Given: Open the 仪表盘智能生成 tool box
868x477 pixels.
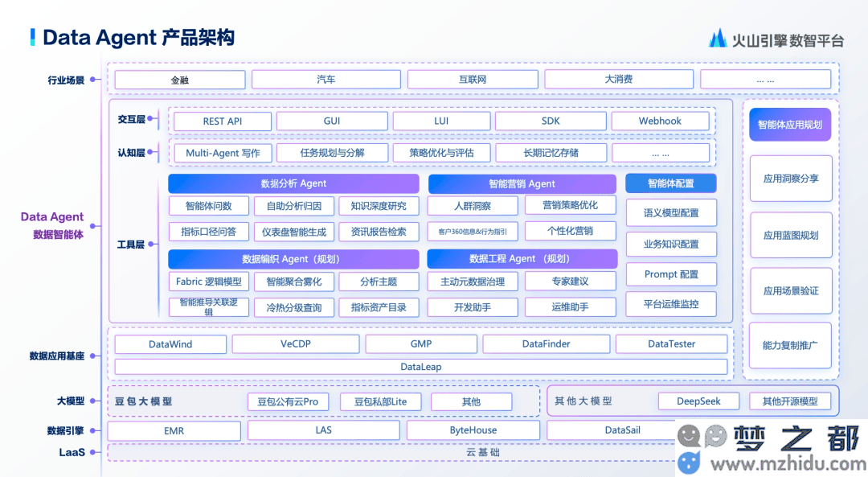Looking at the screenshot, I should click(x=293, y=232).
